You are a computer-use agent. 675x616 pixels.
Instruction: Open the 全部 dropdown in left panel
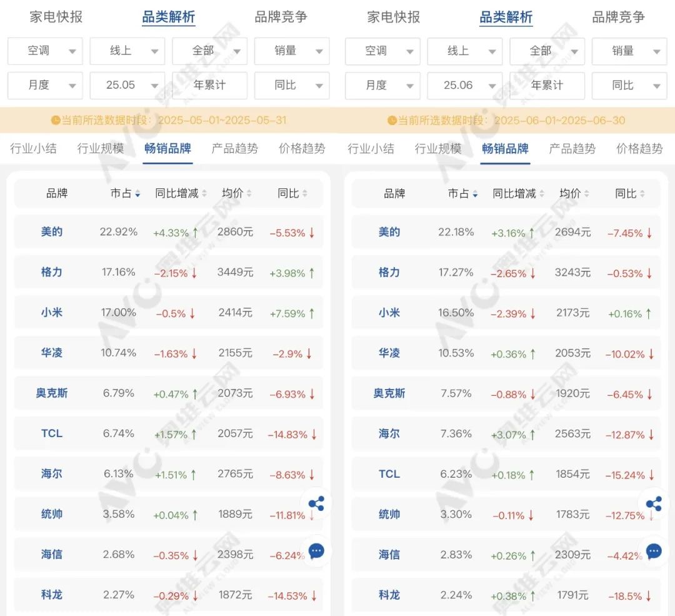(x=209, y=51)
